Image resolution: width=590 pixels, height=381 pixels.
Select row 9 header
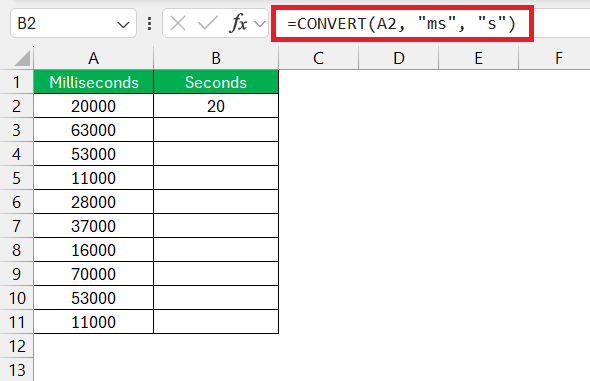16,274
